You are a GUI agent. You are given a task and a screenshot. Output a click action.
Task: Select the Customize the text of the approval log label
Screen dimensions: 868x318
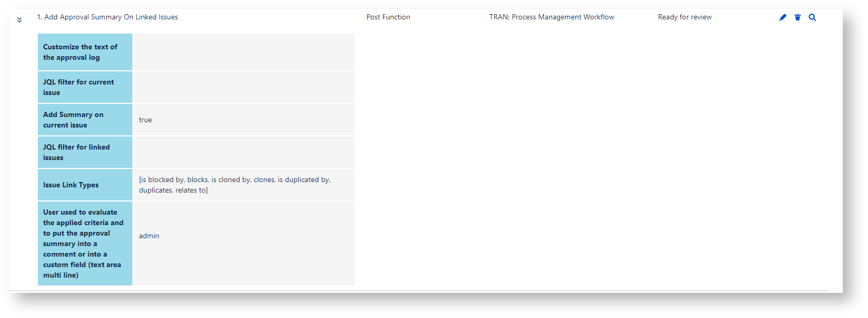80,52
